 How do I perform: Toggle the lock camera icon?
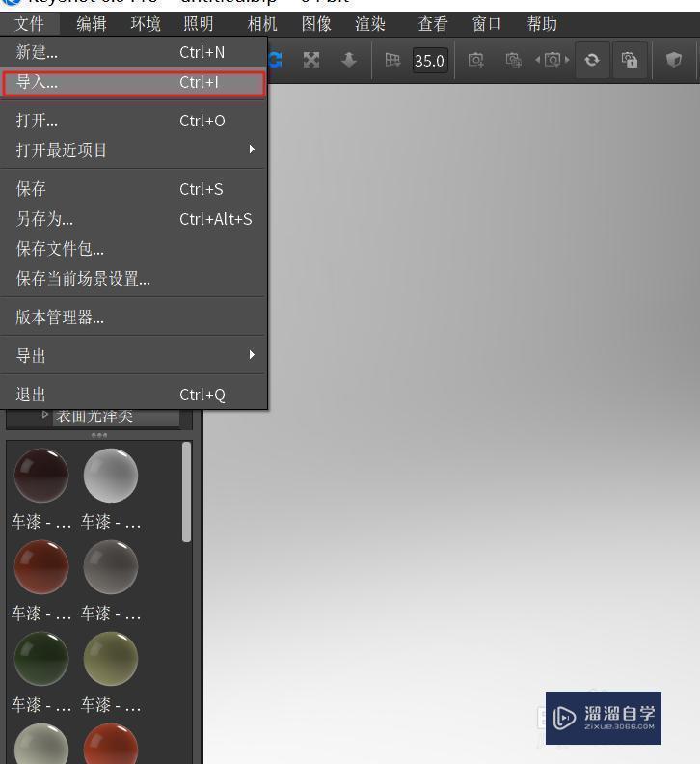click(x=630, y=60)
